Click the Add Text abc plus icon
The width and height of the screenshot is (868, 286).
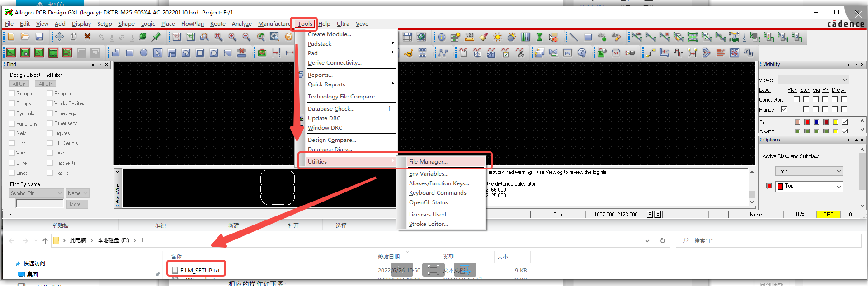pyautogui.click(x=602, y=37)
